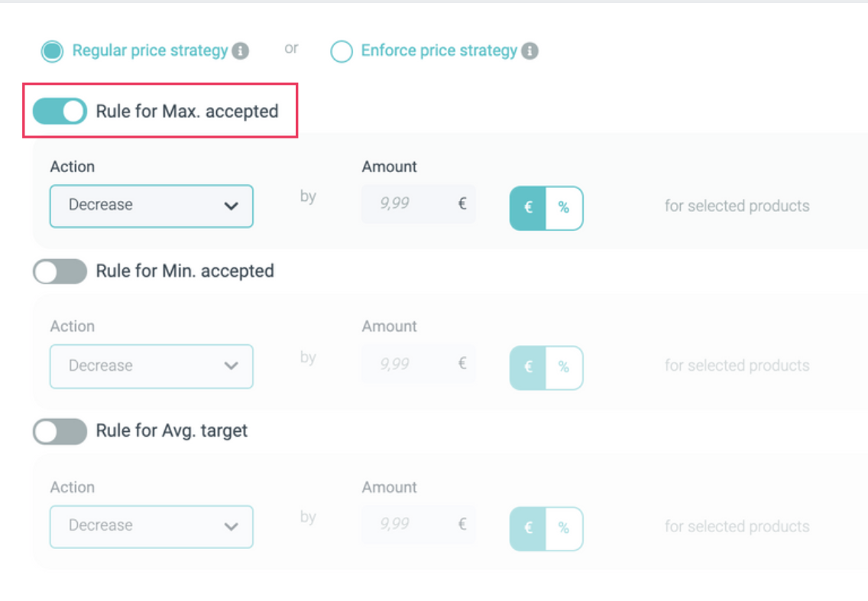Screen dimensions: 868x601
Task: Open the Max. accepted Action dropdown
Action: (x=151, y=206)
